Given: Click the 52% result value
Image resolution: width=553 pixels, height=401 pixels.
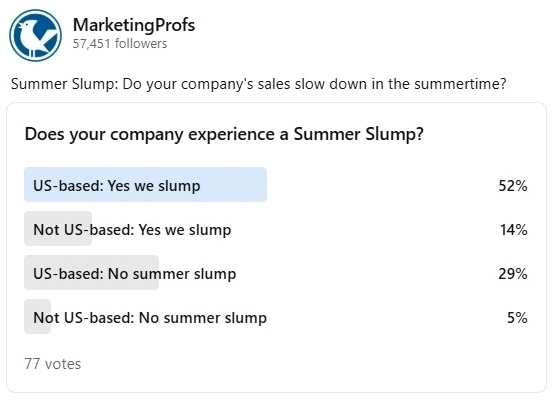Looking at the screenshot, I should (x=513, y=186).
